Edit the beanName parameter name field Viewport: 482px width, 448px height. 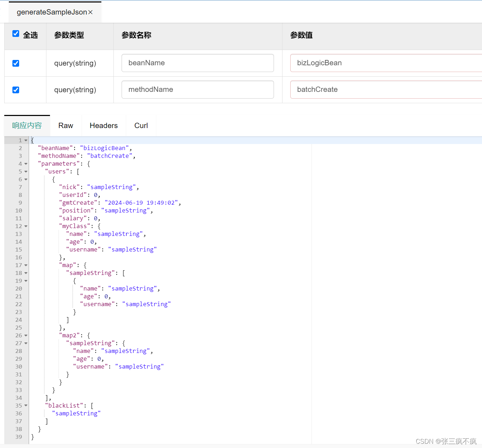click(197, 63)
